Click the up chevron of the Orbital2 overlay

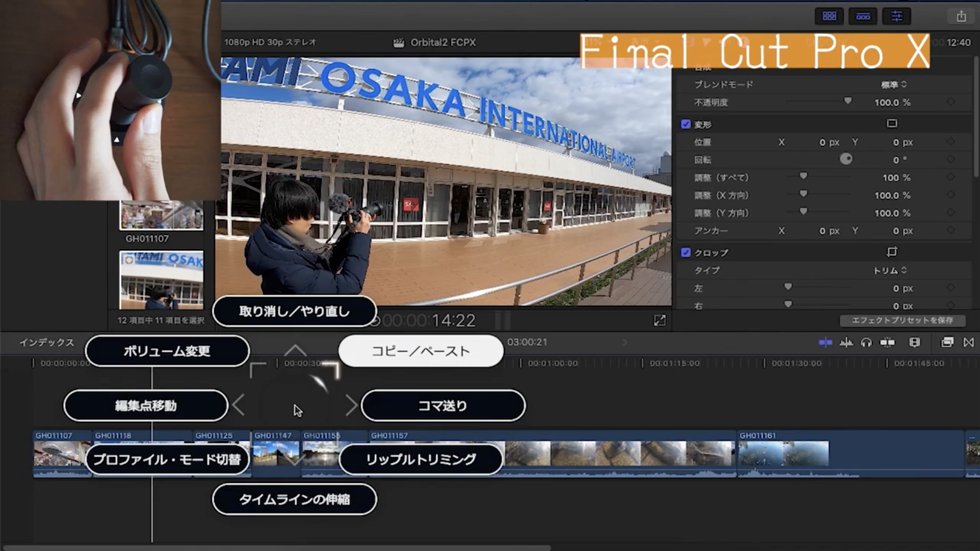click(295, 350)
